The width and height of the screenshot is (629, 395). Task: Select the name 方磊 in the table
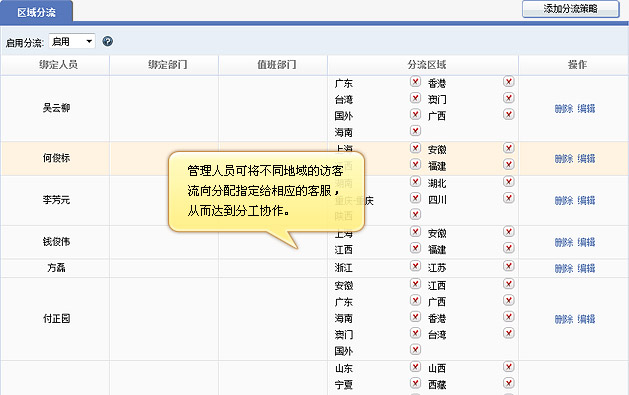point(57,267)
